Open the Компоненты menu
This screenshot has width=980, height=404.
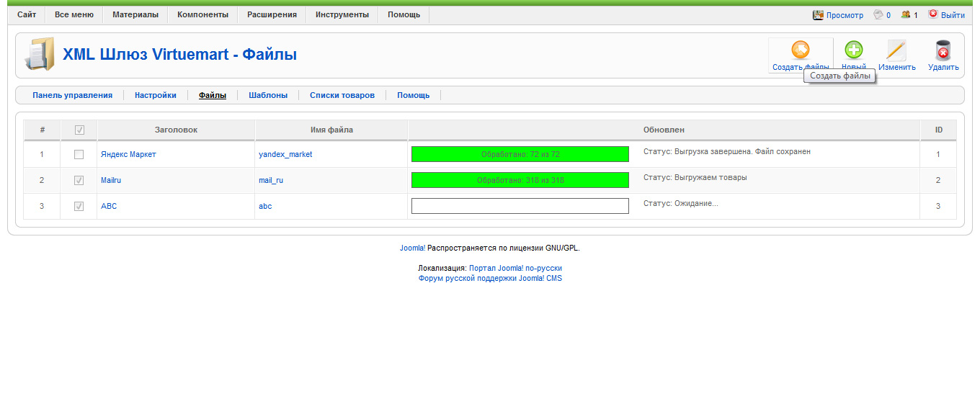(x=202, y=14)
